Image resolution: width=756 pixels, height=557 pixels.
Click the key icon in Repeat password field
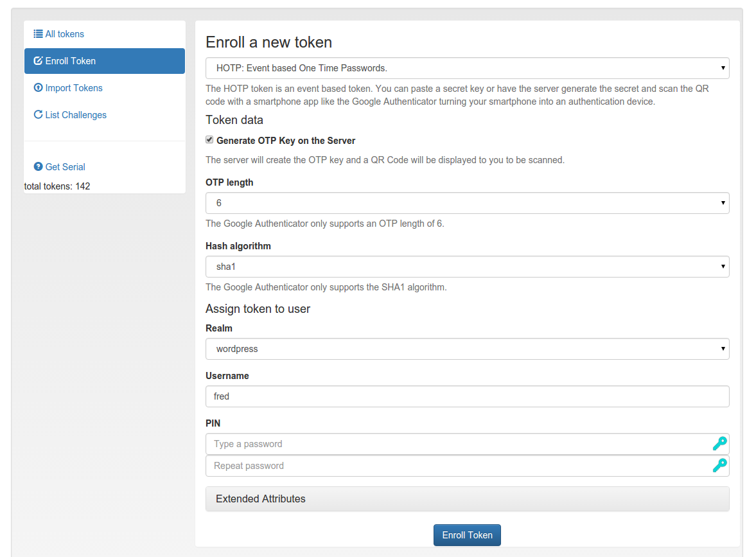tap(720, 465)
